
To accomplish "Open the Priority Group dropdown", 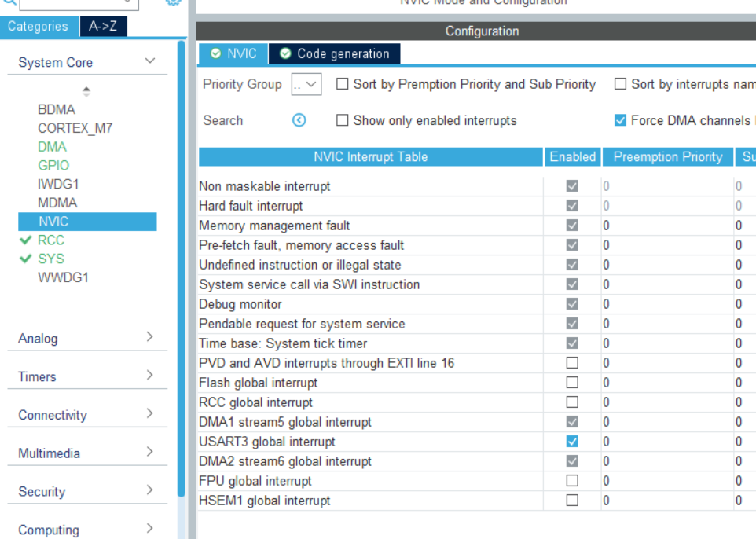I will [x=306, y=84].
